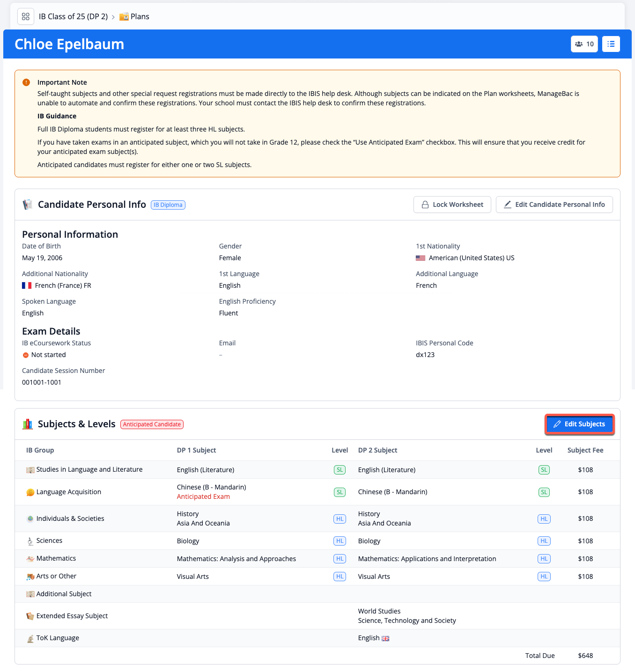
Task: Open the 10 members group button
Action: point(584,44)
